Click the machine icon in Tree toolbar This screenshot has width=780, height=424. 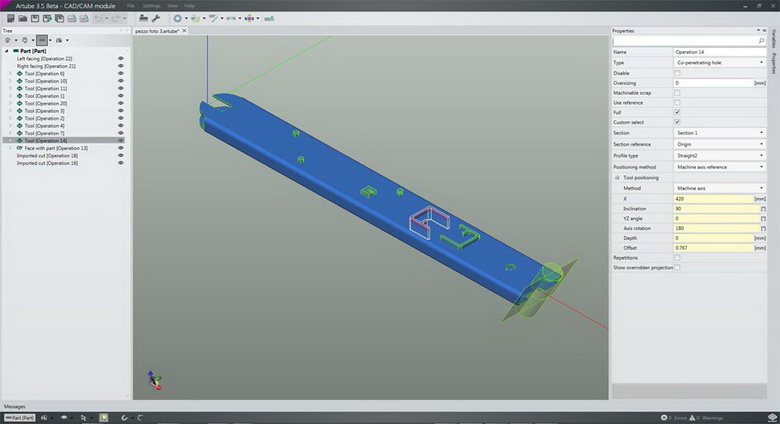59,40
